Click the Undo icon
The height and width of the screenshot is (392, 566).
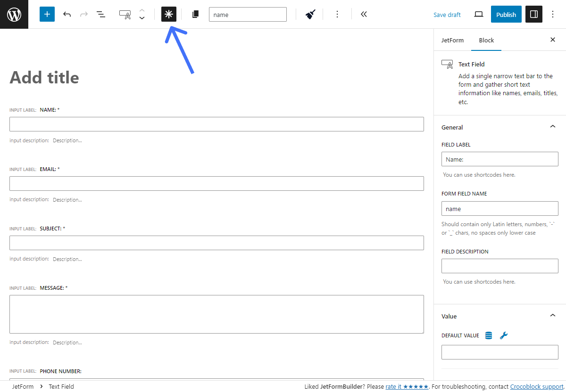point(67,14)
